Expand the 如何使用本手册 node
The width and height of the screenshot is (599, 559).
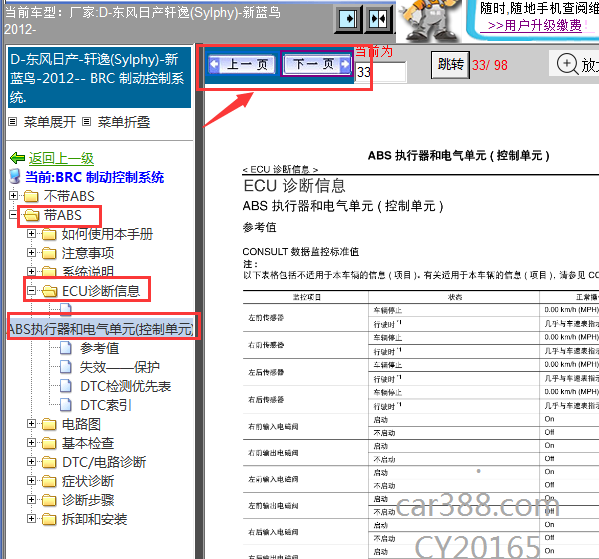[x=31, y=233]
